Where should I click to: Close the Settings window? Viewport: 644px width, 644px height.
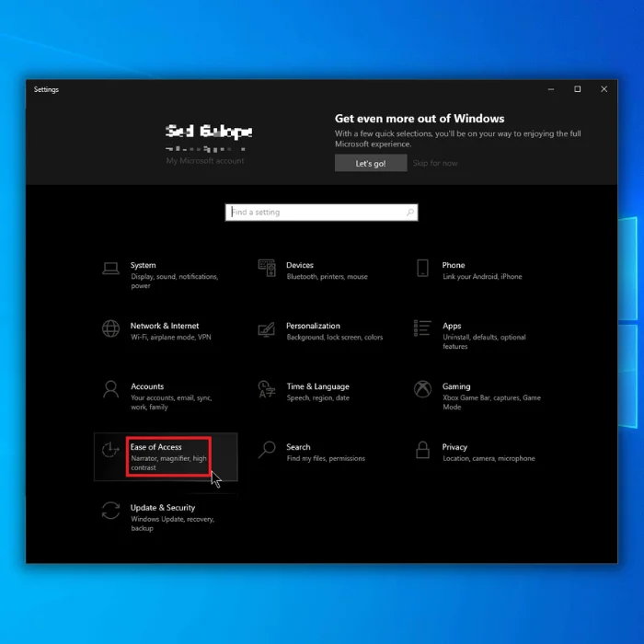[604, 89]
